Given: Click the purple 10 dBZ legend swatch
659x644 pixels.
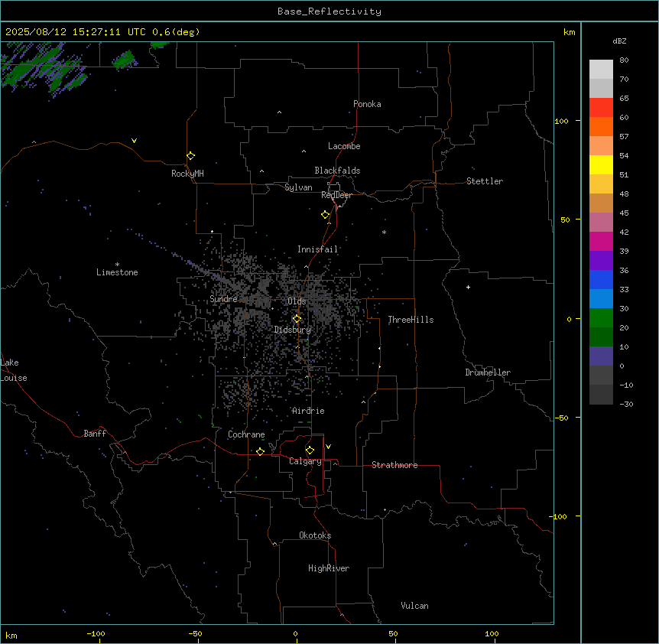Looking at the screenshot, I should 601,356.
